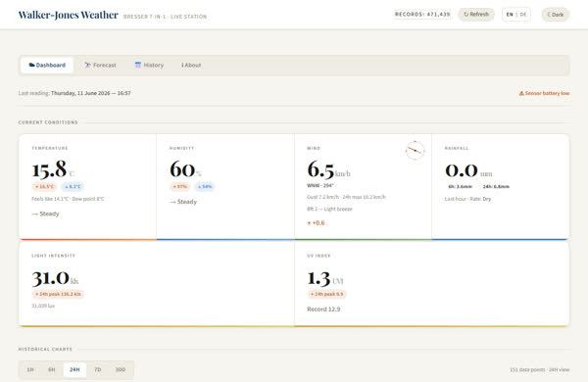The height and width of the screenshot is (382, 588).
Task: Click the 24h peak 136.2 klx badge
Action: pos(58,294)
